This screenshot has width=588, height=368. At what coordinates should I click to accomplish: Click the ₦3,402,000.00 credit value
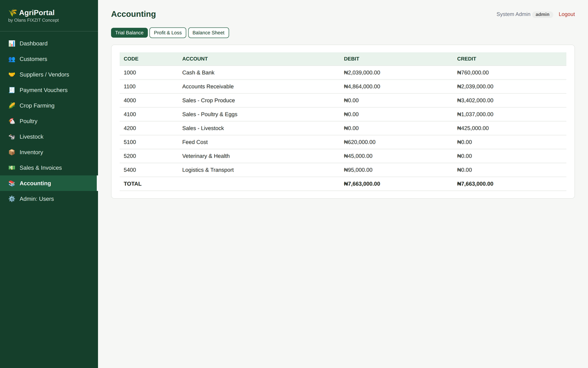(x=475, y=101)
